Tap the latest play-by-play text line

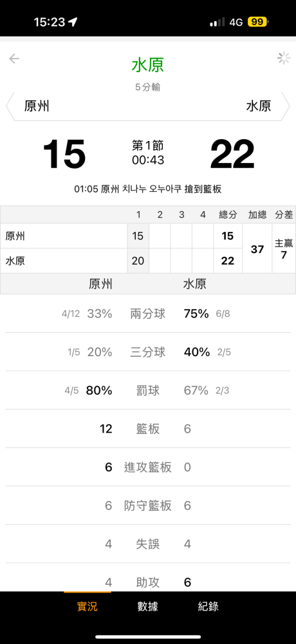point(148,189)
